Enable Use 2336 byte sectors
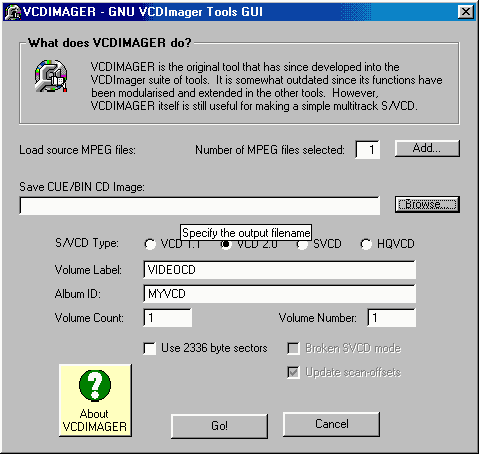 point(149,348)
